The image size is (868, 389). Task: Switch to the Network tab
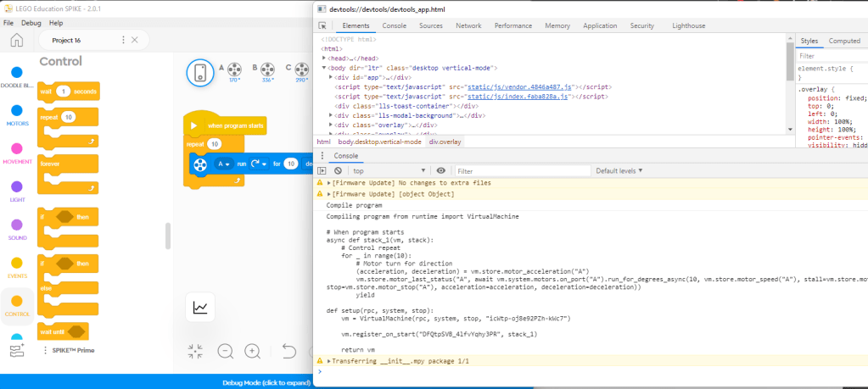[x=468, y=26]
